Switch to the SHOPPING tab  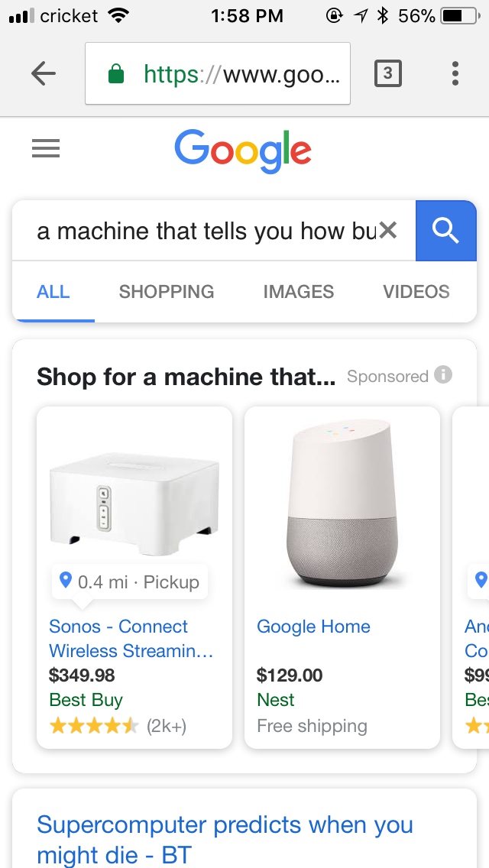tap(167, 291)
